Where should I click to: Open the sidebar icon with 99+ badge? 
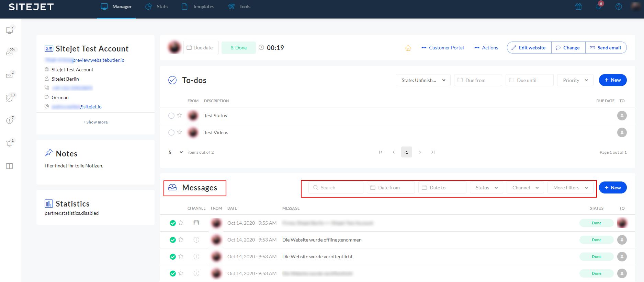(10, 52)
